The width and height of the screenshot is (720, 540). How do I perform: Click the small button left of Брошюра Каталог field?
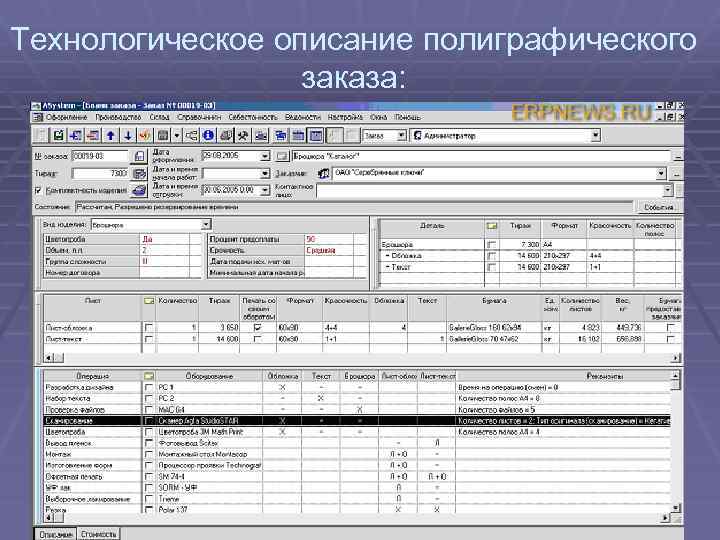pyautogui.click(x=281, y=157)
